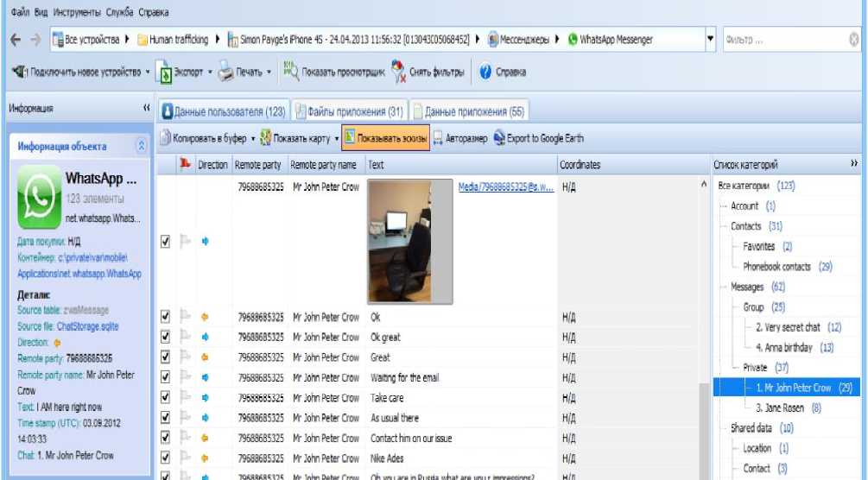Image resolution: width=868 pixels, height=480 pixels.
Task: Open the Справка menu in menu bar
Action: point(154,12)
